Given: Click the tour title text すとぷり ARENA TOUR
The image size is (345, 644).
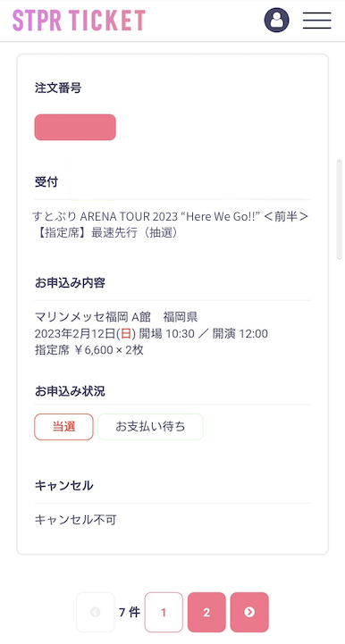Looking at the screenshot, I should pyautogui.click(x=170, y=217).
